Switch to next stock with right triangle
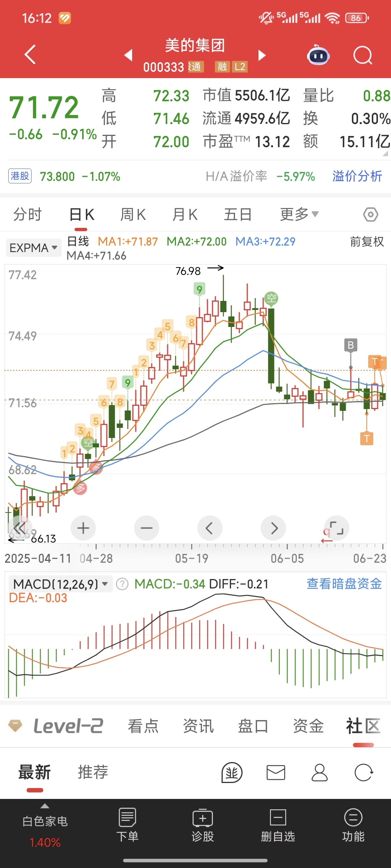Image resolution: width=391 pixels, height=868 pixels. tap(262, 55)
